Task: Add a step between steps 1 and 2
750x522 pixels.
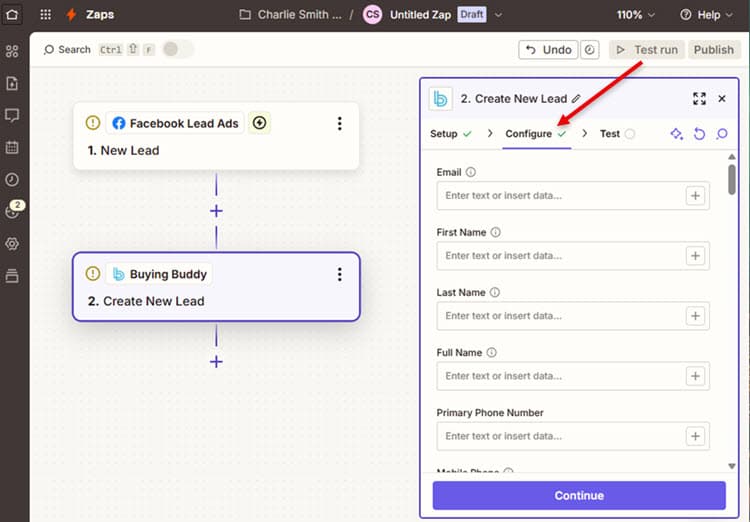Action: click(x=216, y=211)
